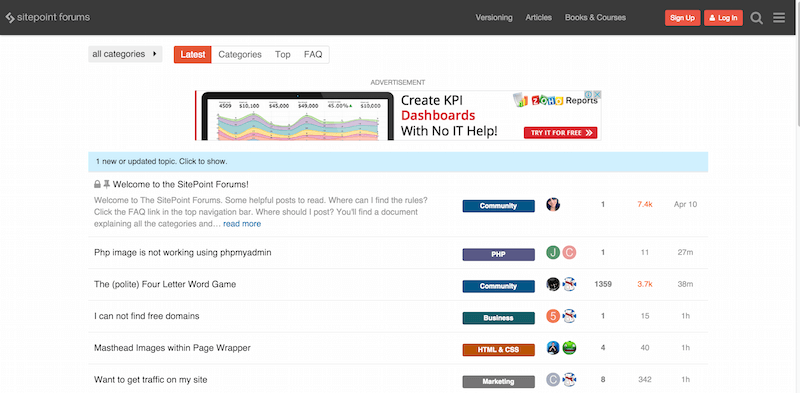
Task: Click the 38m activity time on Word Game row
Action: click(x=685, y=284)
